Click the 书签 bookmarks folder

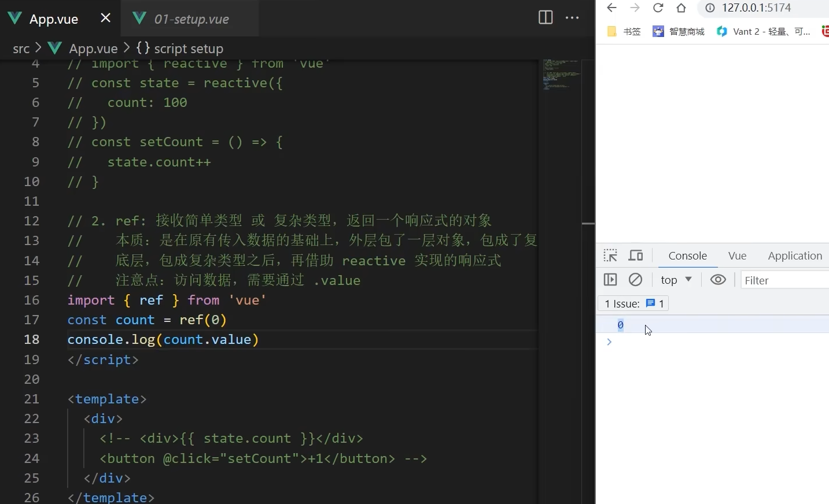click(x=625, y=32)
